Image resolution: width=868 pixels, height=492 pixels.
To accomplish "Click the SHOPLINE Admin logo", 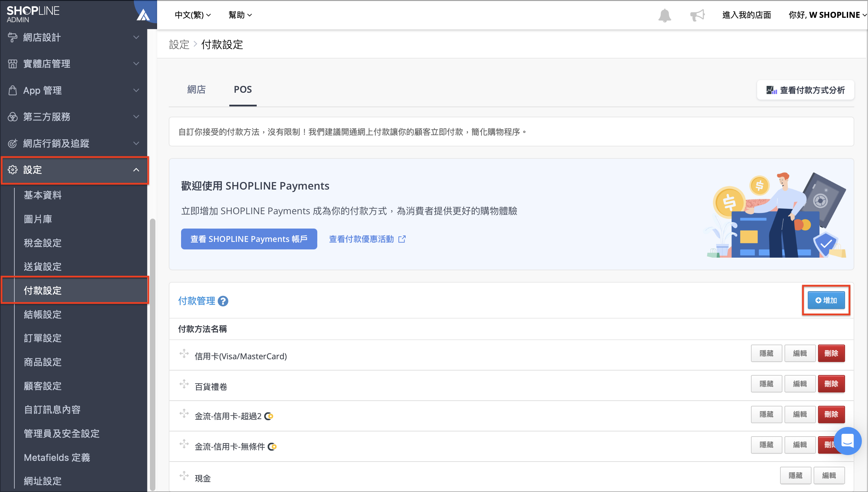I will [33, 14].
